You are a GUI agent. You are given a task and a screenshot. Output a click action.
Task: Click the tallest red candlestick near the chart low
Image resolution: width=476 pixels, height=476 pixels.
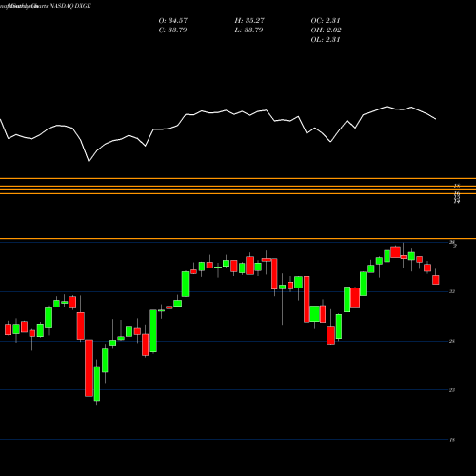[x=89, y=368]
